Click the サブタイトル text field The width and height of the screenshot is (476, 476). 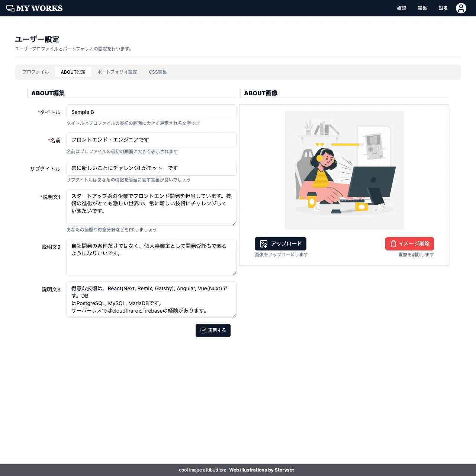click(151, 168)
